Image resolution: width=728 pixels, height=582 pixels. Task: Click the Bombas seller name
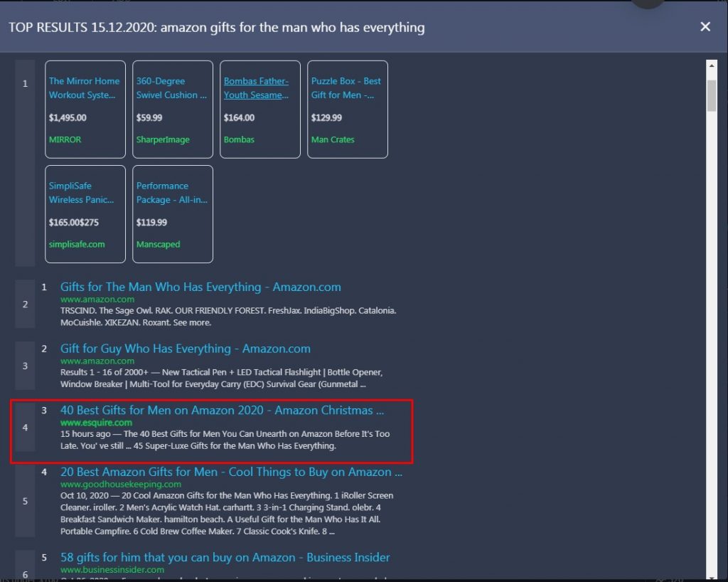pyautogui.click(x=239, y=139)
